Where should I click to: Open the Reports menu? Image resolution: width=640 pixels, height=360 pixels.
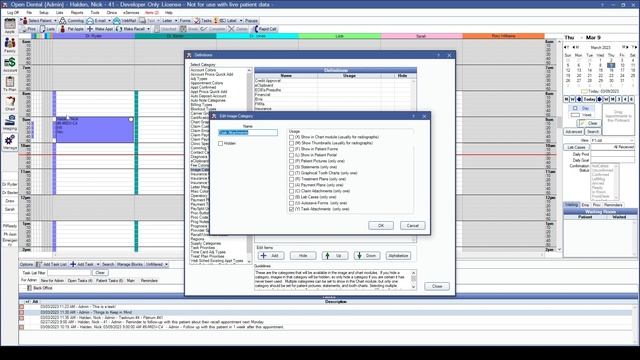point(77,13)
